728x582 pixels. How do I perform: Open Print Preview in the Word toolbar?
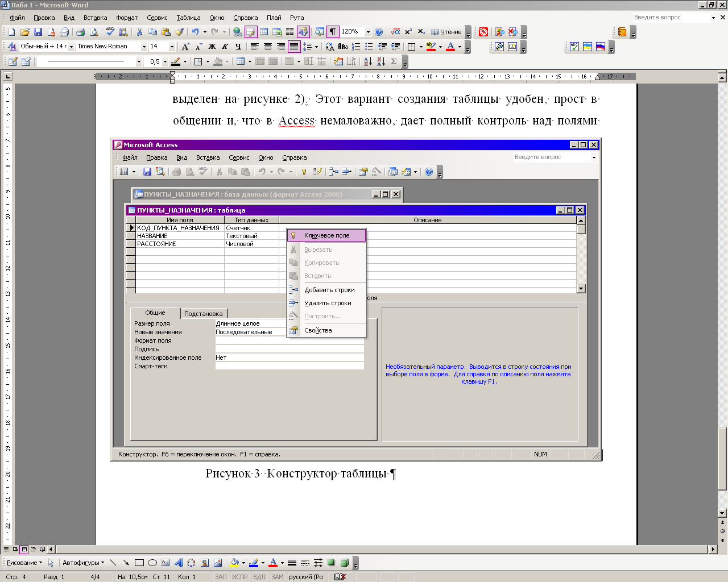(x=94, y=32)
